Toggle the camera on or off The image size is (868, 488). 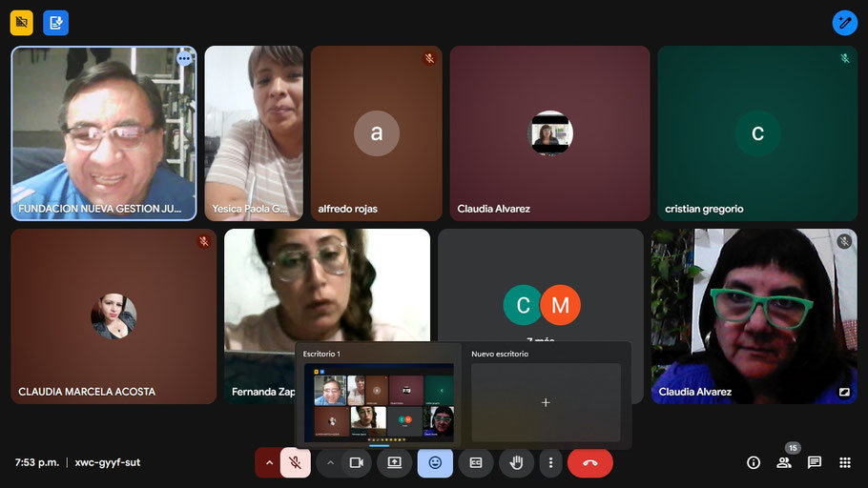[x=357, y=462]
